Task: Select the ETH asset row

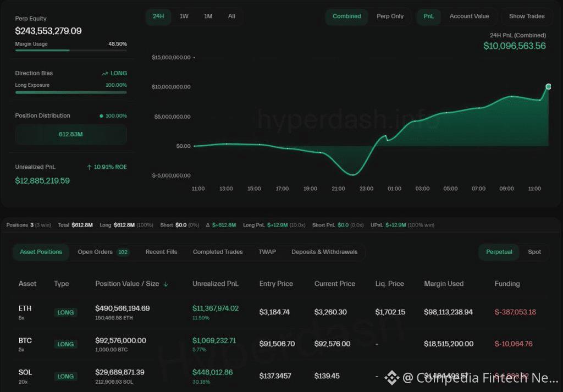Action: pyautogui.click(x=281, y=312)
